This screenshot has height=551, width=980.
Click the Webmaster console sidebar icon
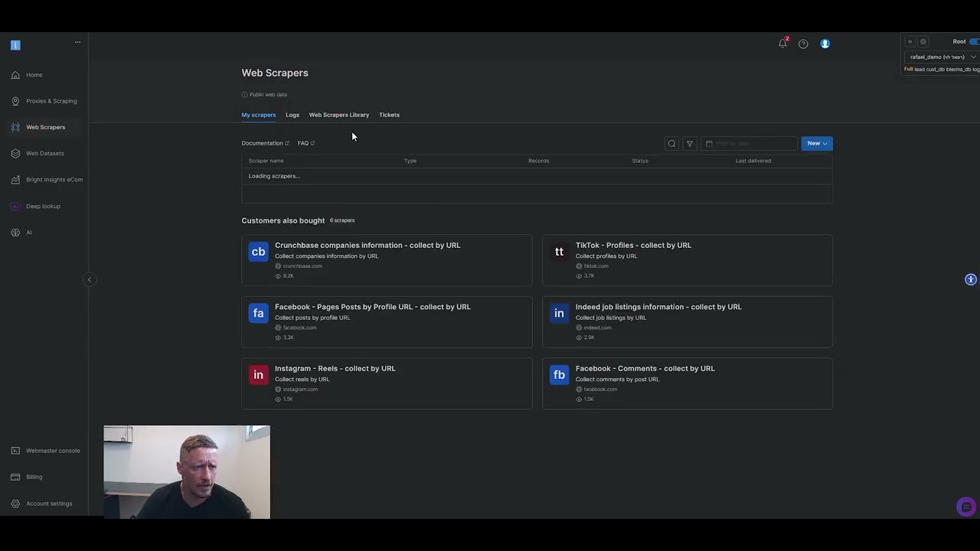(15, 451)
